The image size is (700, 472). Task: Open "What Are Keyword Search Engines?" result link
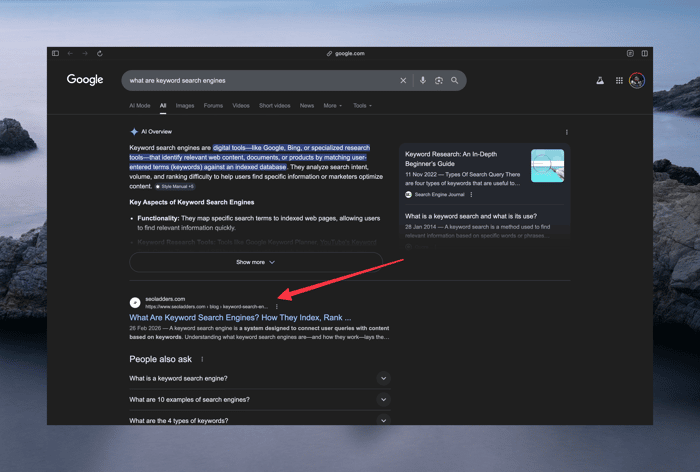pos(240,317)
